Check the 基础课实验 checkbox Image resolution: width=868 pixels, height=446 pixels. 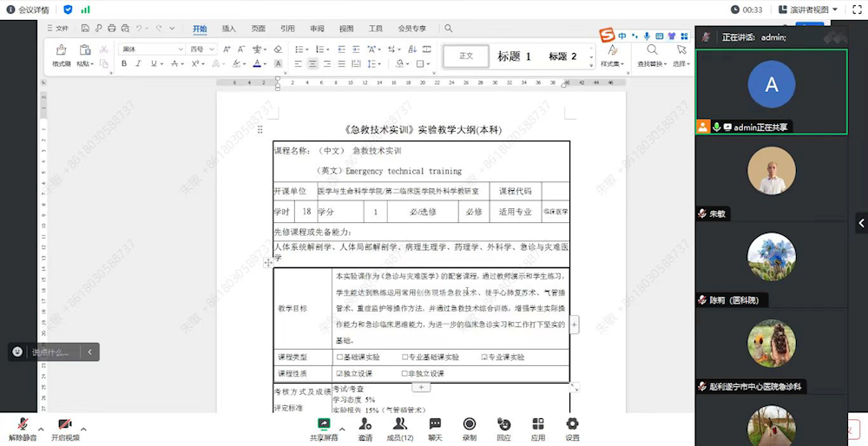click(x=339, y=357)
